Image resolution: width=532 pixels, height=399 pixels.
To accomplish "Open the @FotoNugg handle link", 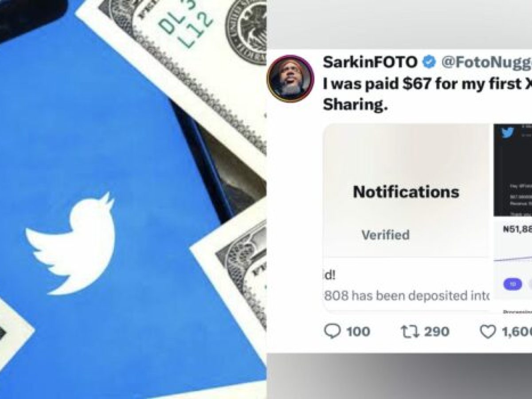I will (485, 63).
